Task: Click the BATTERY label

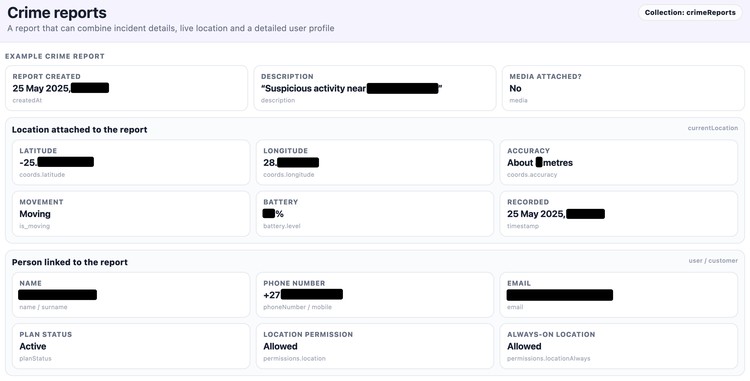Action: (281, 202)
